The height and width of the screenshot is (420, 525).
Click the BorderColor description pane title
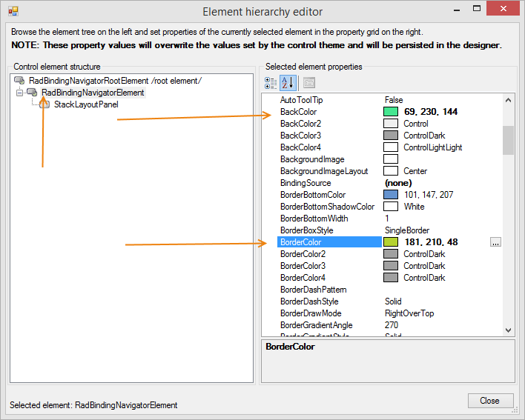290,347
